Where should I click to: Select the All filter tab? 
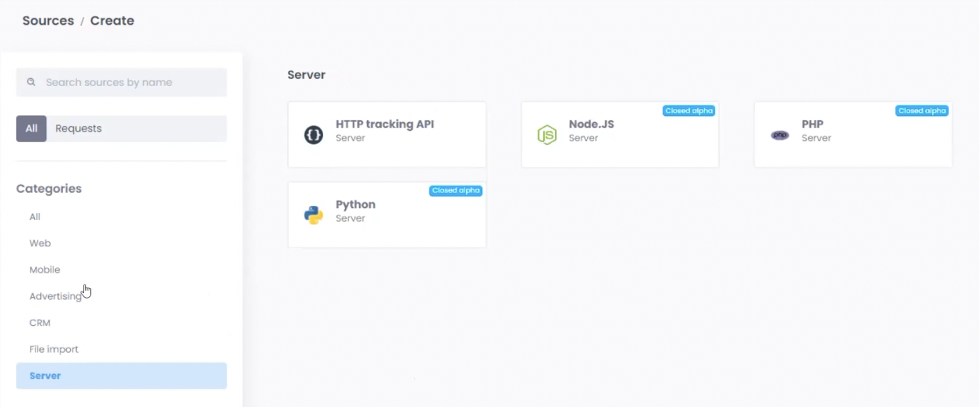click(31, 128)
